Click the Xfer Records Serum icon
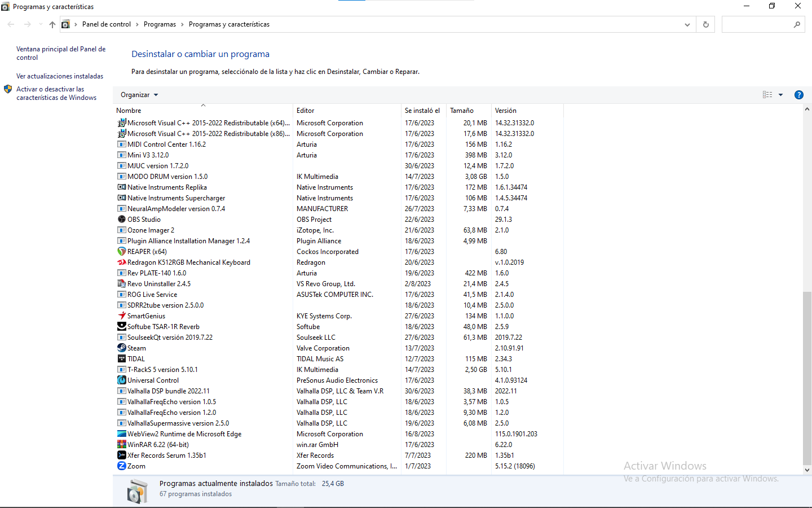Viewport: 812px width, 508px height. click(121, 456)
